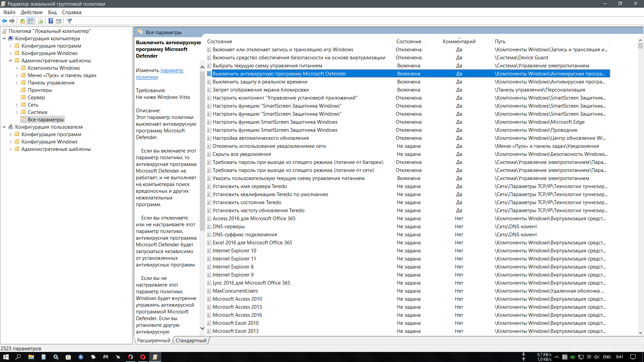Toggle the console tree show/hide icon
The height and width of the screenshot is (362, 644).
coord(31,21)
